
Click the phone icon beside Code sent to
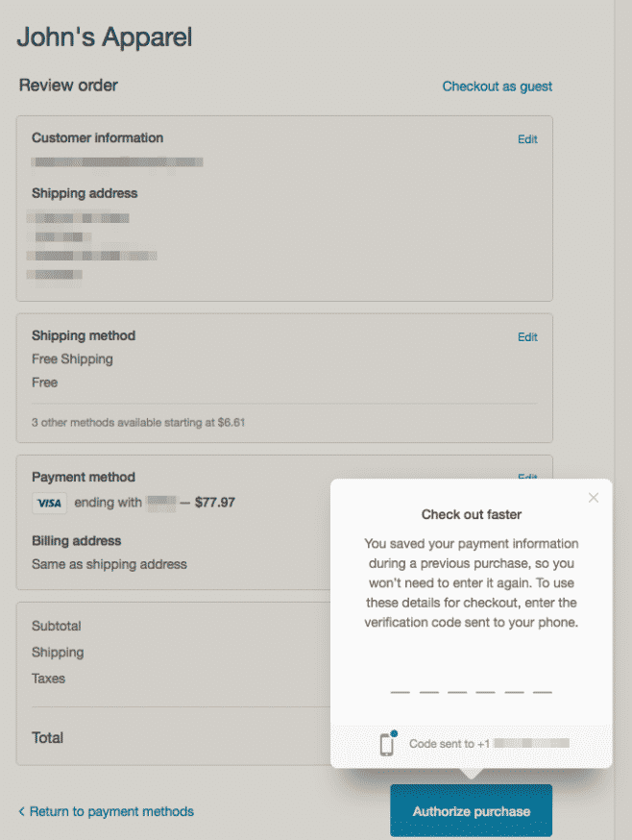pos(387,744)
